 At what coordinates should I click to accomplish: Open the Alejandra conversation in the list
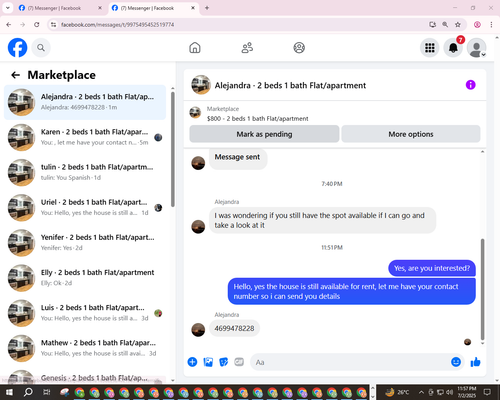(85, 102)
